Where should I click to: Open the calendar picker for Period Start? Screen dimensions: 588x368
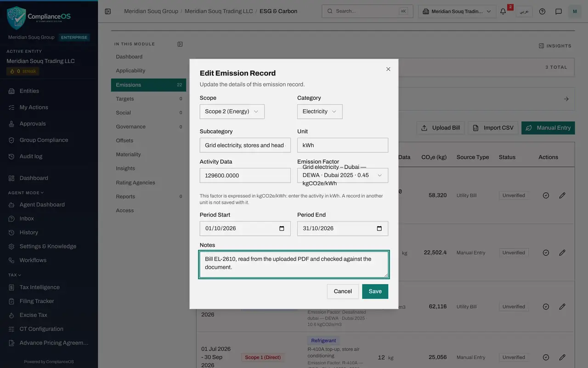282,229
